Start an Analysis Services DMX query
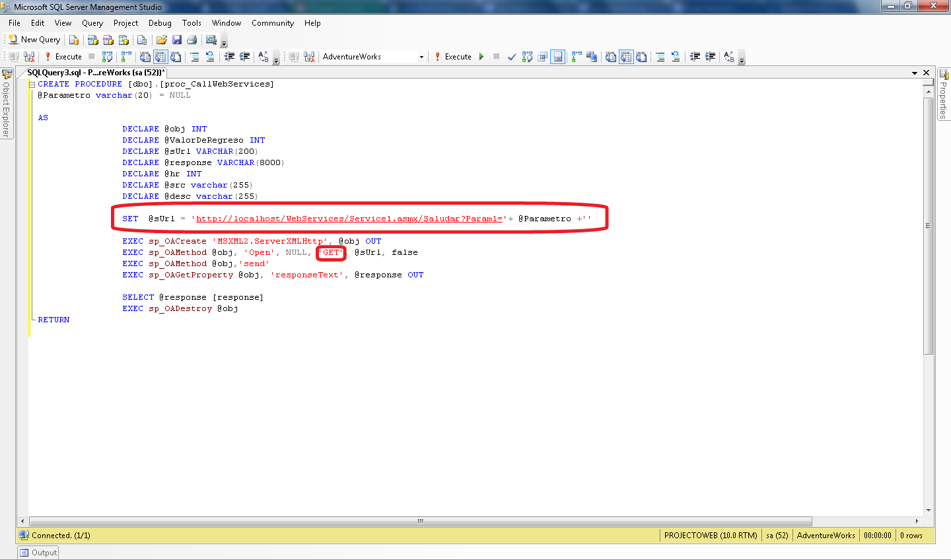The width and height of the screenshot is (951, 560). click(108, 40)
